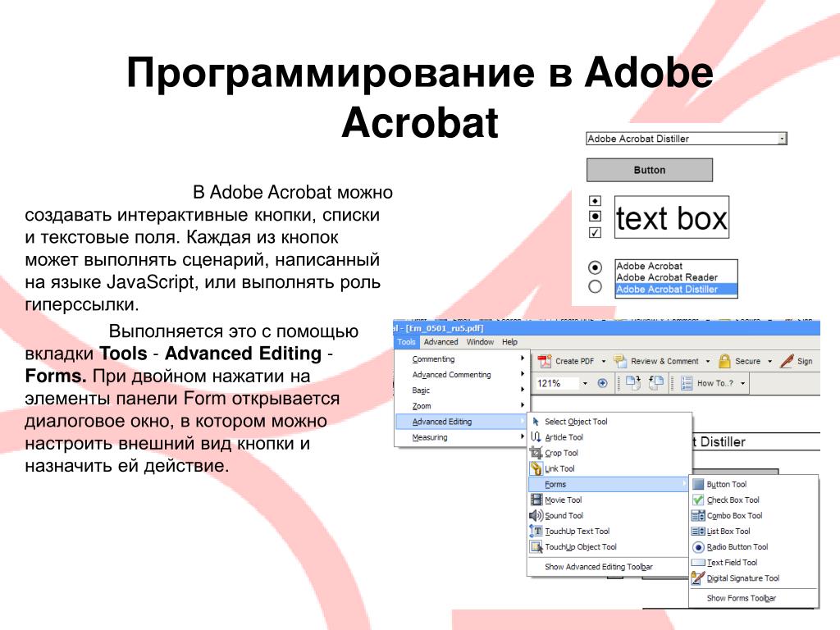Open Review & Comment notes icon
Image resolution: width=840 pixels, height=630 pixels.
(620, 361)
